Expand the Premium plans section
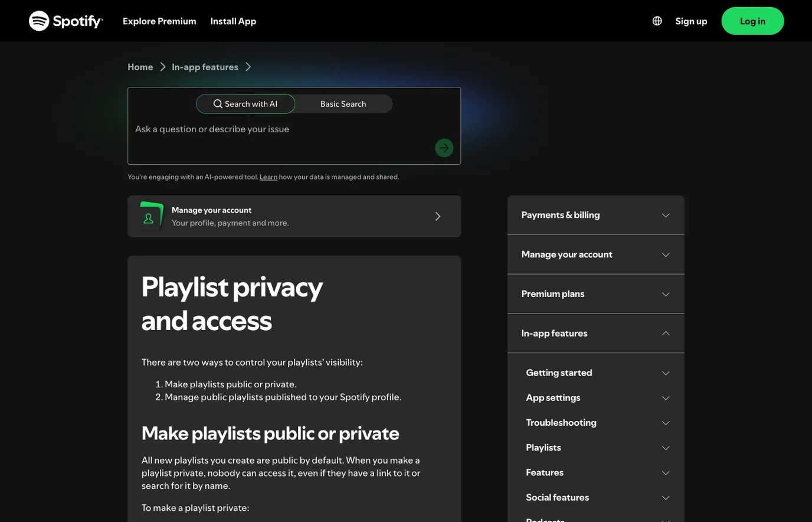The height and width of the screenshot is (522, 812). (596, 293)
